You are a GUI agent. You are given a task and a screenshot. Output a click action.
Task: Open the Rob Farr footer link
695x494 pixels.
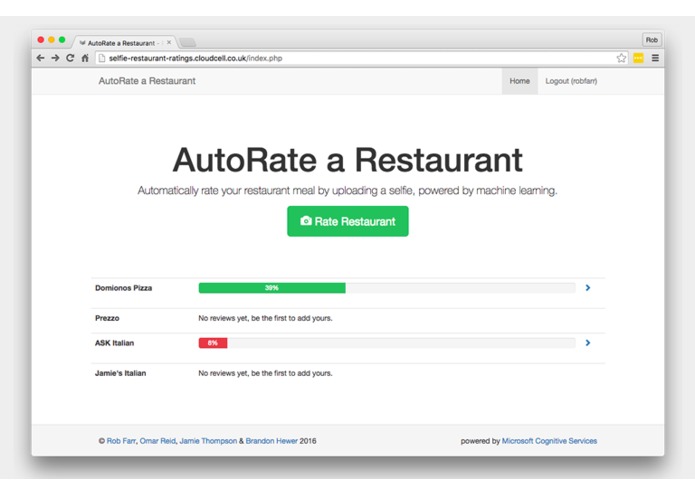(121, 441)
